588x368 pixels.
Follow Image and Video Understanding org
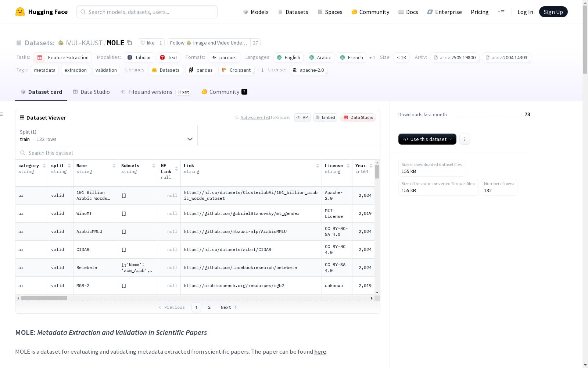(209, 43)
